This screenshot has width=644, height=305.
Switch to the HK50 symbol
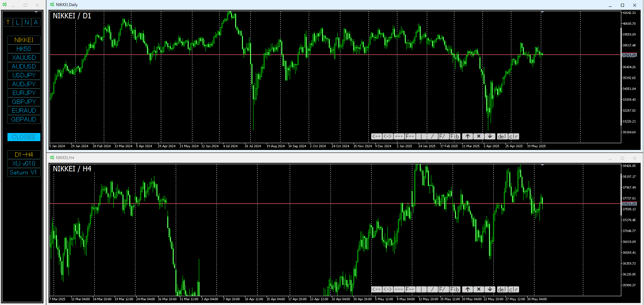click(x=24, y=49)
